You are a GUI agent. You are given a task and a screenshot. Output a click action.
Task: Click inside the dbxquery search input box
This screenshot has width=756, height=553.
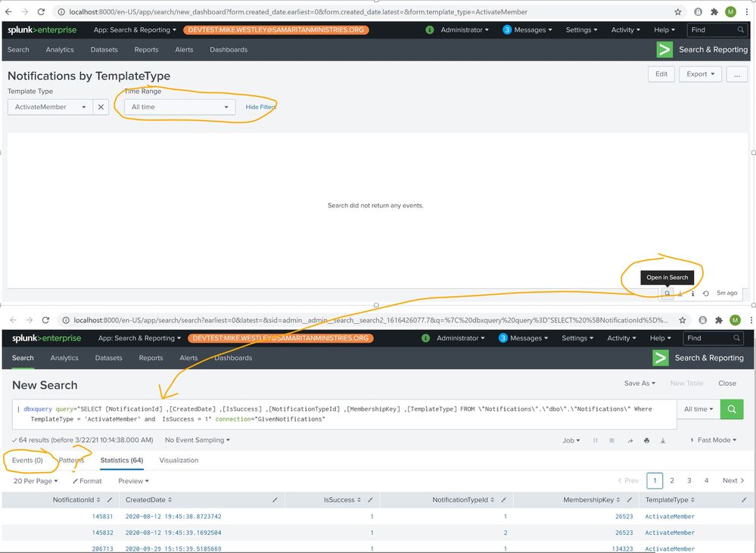pos(341,414)
